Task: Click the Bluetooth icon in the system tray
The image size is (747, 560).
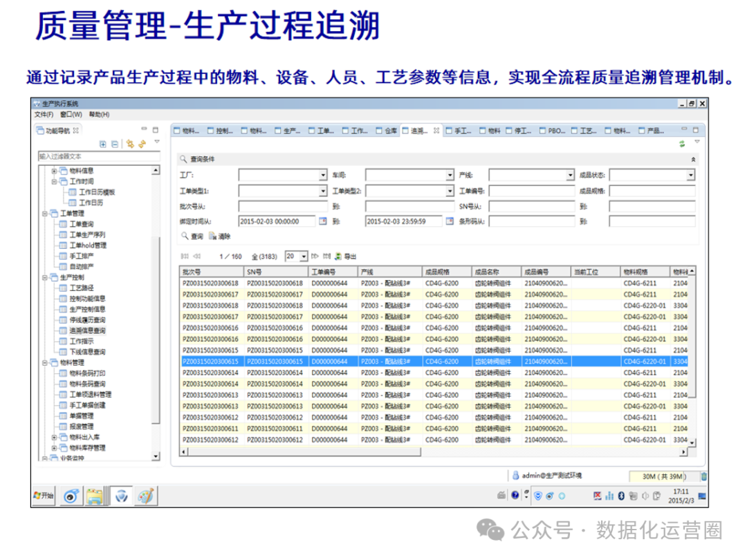Action: (620, 496)
